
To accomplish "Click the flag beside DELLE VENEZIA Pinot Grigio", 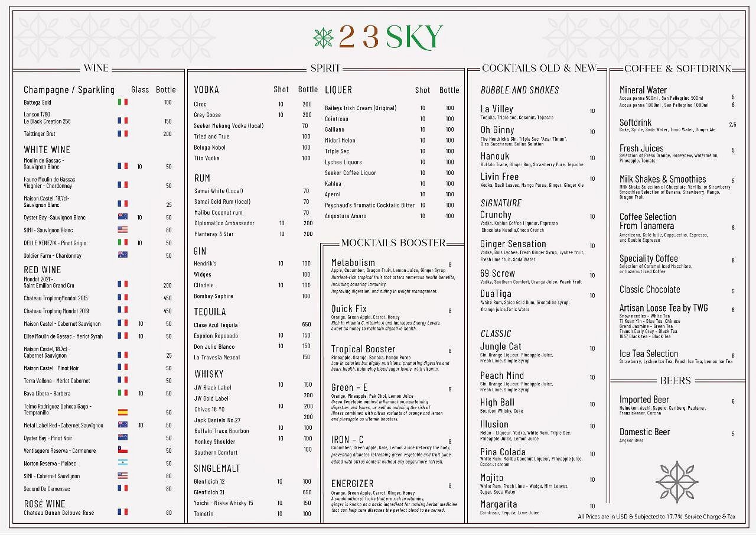I will coord(122,242).
